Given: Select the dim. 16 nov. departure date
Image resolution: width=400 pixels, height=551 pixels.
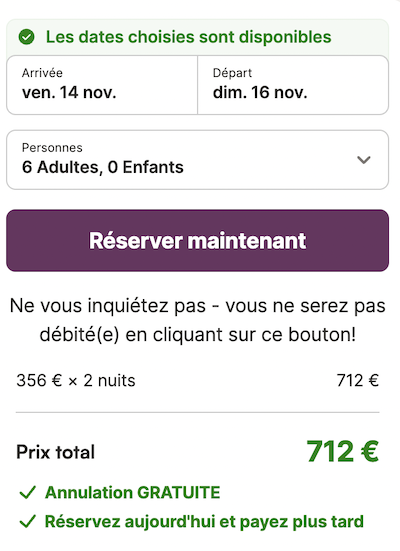Looking at the screenshot, I should click(260, 92).
